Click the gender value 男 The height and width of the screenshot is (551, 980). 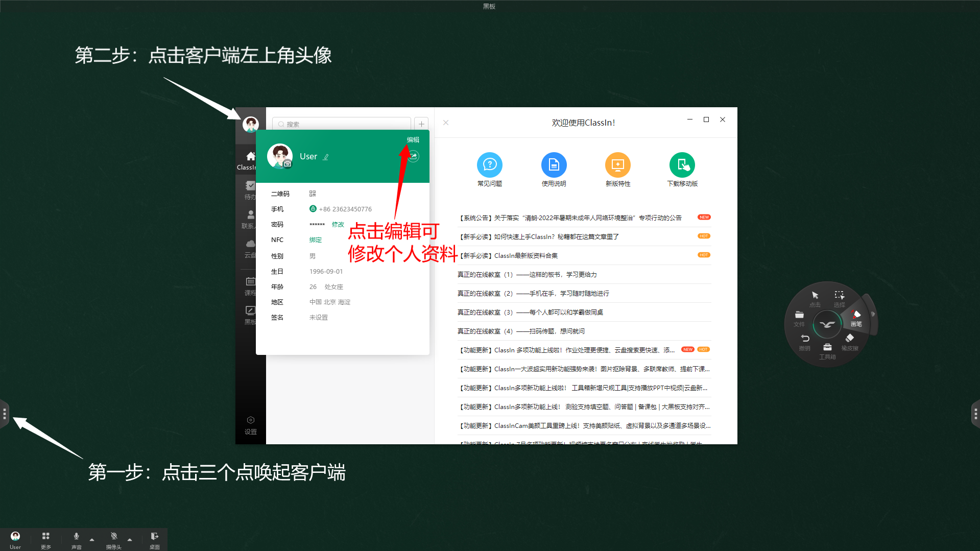pos(313,256)
